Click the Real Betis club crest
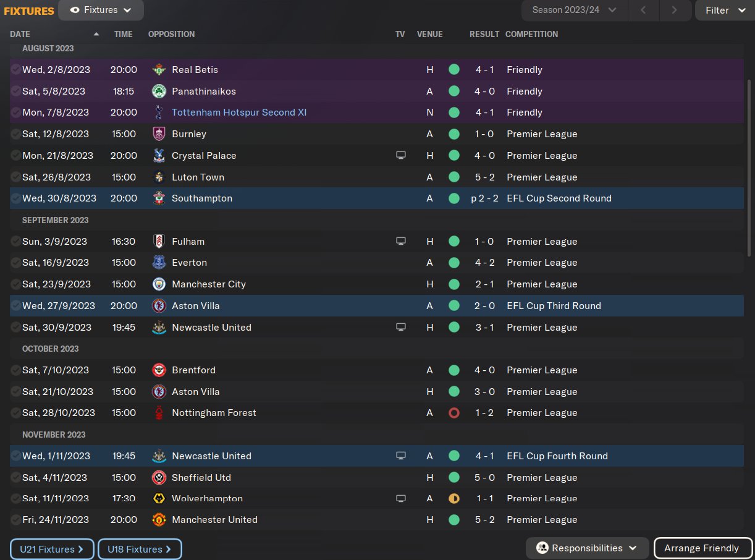The width and height of the screenshot is (755, 560). click(159, 70)
